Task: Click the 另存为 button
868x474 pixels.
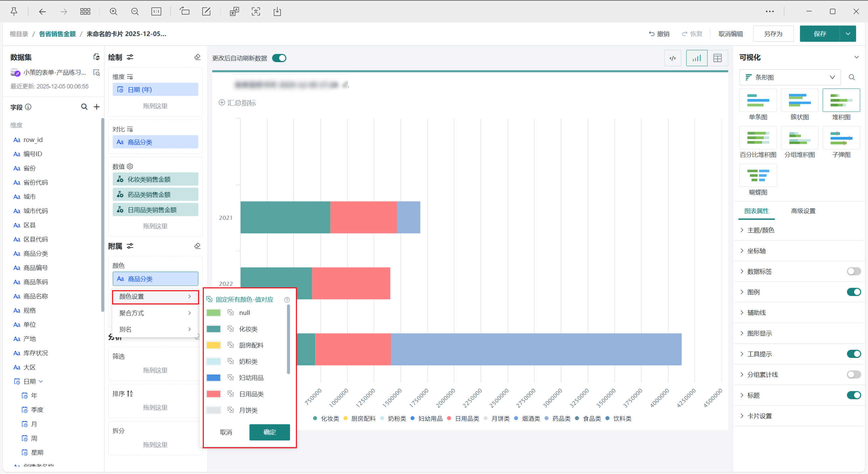Action: point(773,34)
